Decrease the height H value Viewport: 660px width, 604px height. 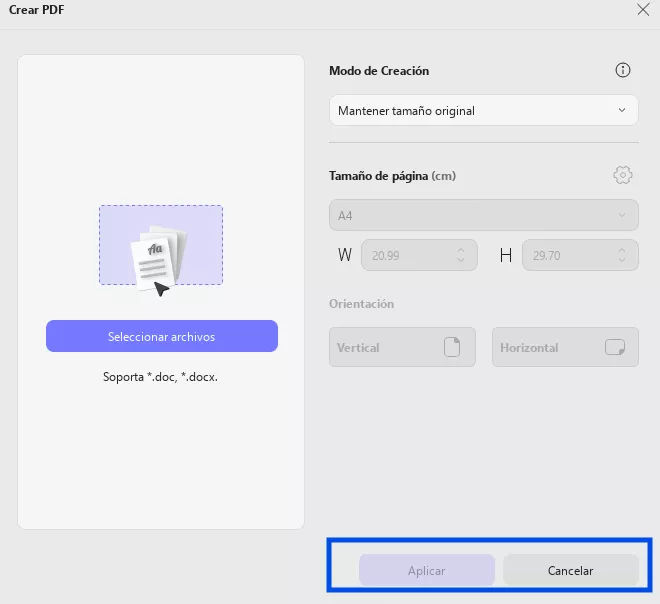[622, 260]
